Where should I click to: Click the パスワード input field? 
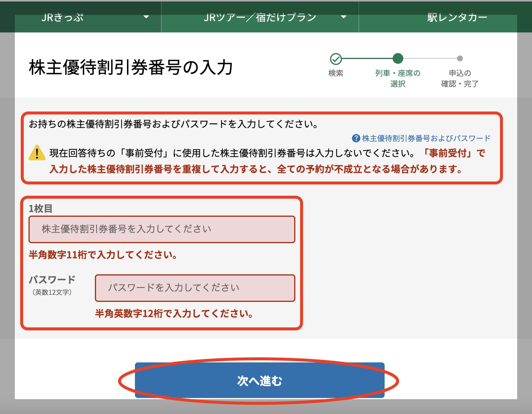click(195, 288)
